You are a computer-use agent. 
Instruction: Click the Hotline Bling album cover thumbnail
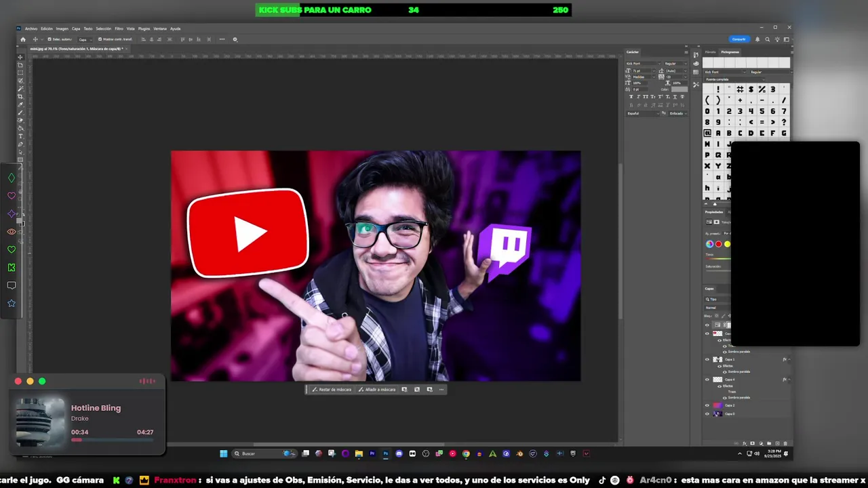pyautogui.click(x=40, y=422)
